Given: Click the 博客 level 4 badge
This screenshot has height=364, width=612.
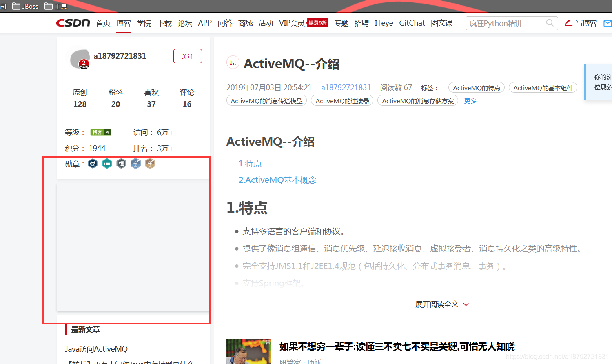Looking at the screenshot, I should (101, 132).
